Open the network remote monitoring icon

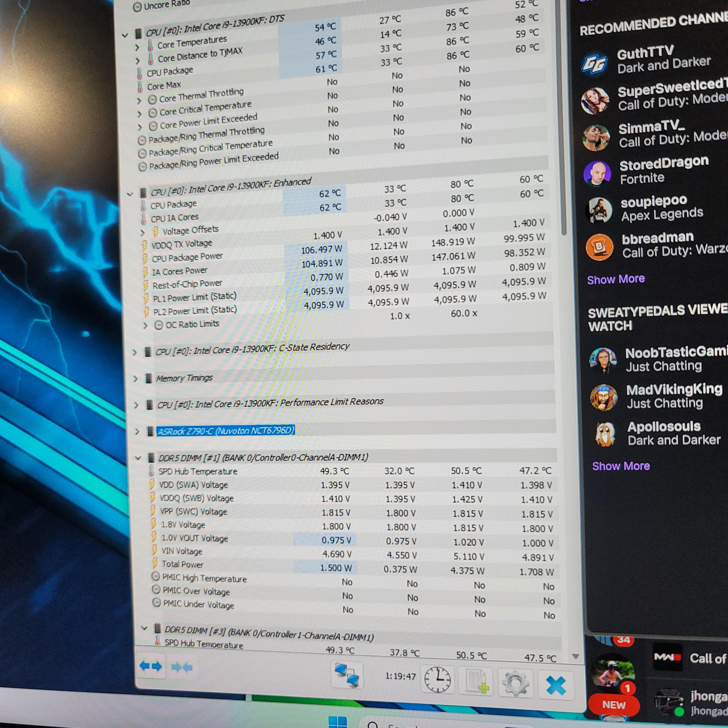click(x=347, y=675)
